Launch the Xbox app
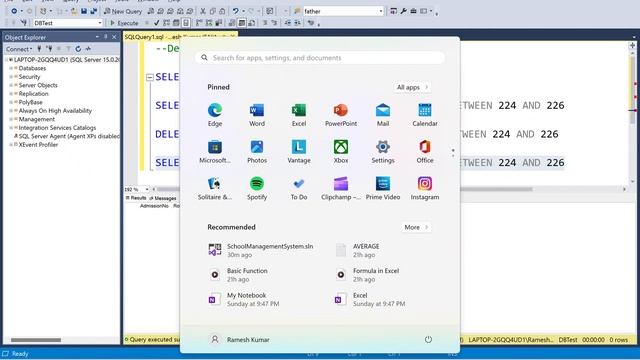This screenshot has width=640, height=360. click(341, 151)
